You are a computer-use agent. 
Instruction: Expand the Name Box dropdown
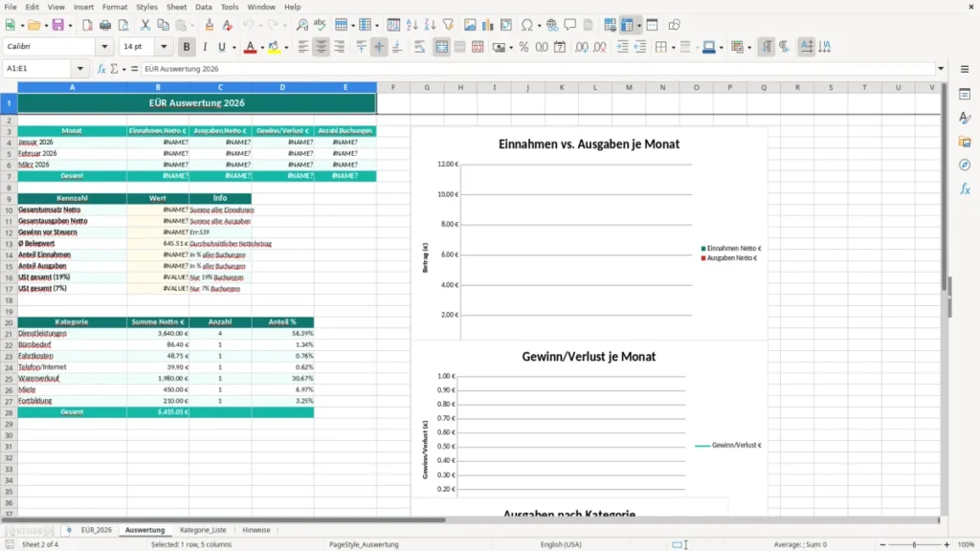80,69
